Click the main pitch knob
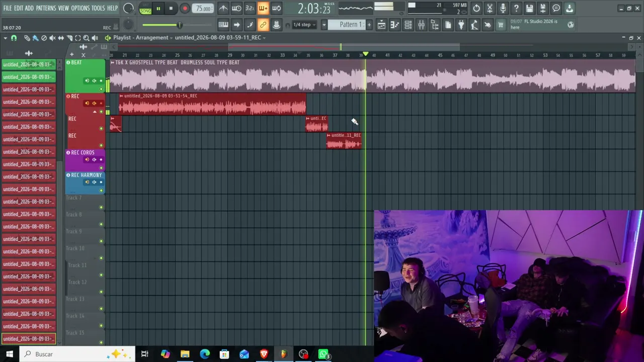The image size is (644, 362). point(128,25)
